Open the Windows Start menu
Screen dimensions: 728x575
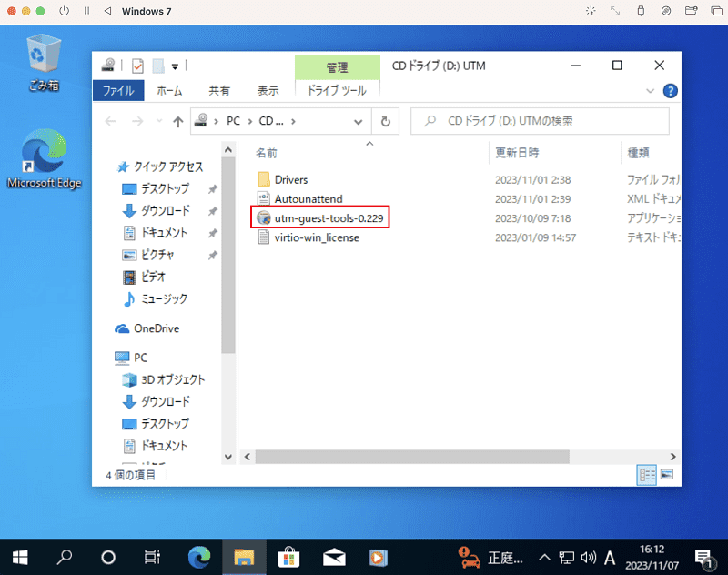pyautogui.click(x=20, y=558)
